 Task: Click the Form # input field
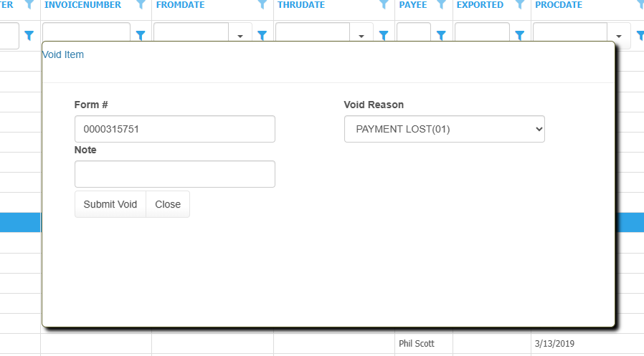(x=174, y=129)
